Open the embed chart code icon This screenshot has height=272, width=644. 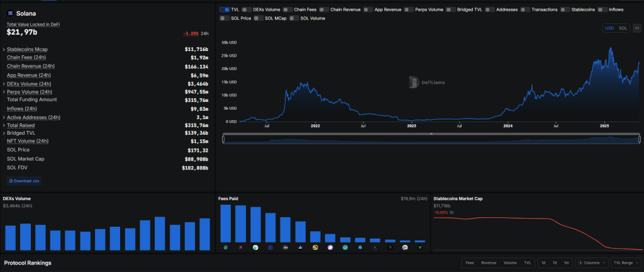click(636, 28)
